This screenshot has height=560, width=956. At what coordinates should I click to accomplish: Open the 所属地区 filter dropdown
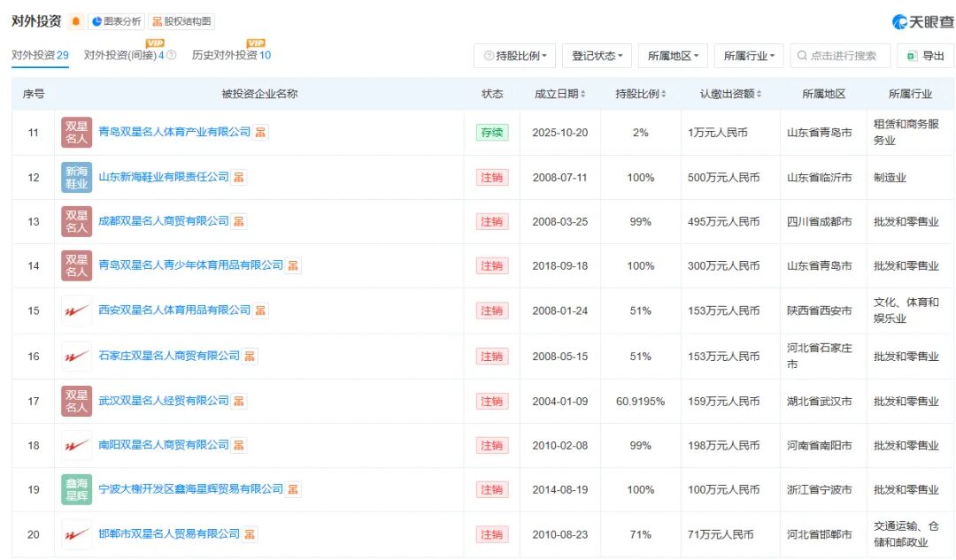(x=673, y=56)
